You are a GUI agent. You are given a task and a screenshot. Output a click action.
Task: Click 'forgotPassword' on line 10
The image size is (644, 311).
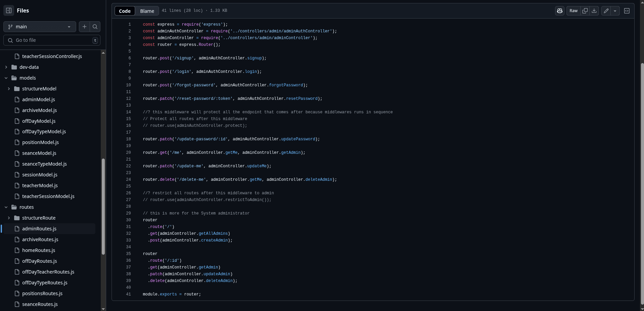[286, 85]
